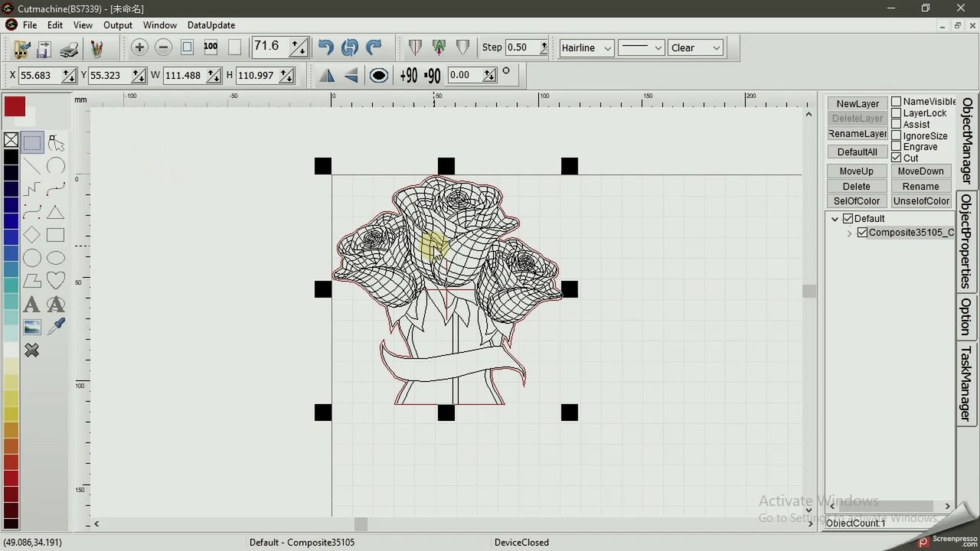Click the undo arrow icon
The height and width of the screenshot is (551, 980).
pyautogui.click(x=326, y=47)
